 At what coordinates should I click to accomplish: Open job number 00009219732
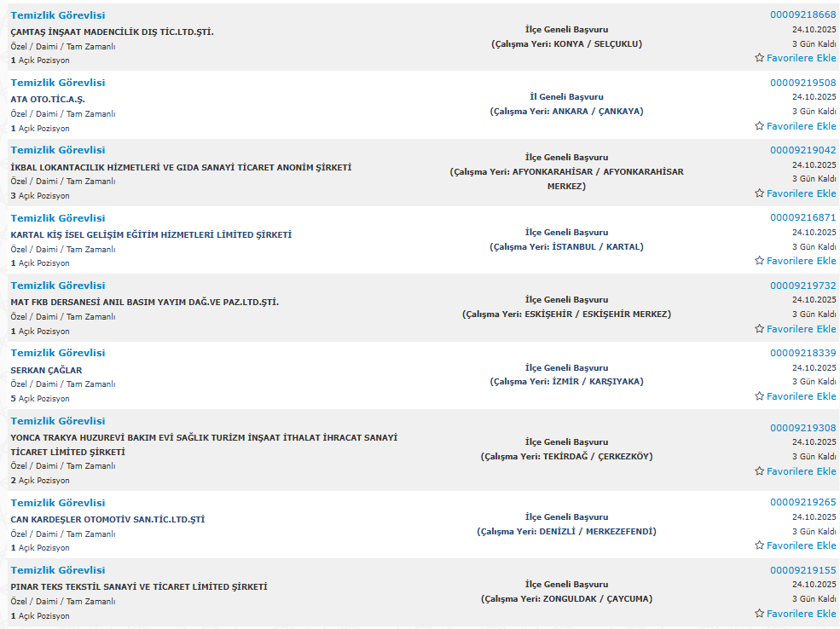802,286
